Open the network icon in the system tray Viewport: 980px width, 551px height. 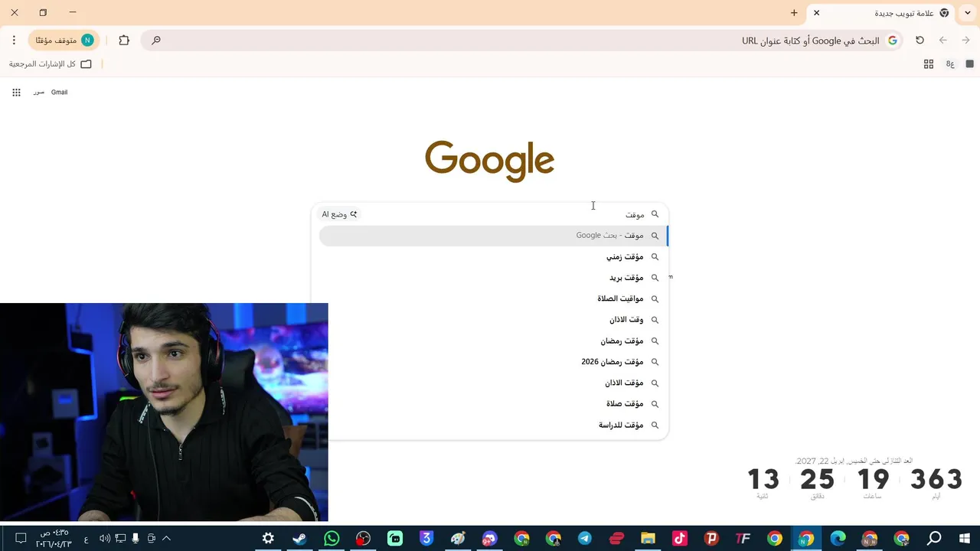120,539
